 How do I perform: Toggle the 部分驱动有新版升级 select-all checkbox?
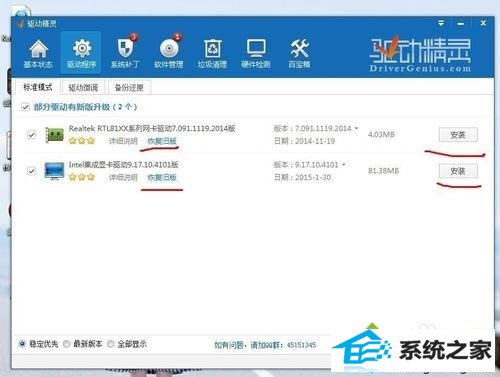tap(25, 107)
